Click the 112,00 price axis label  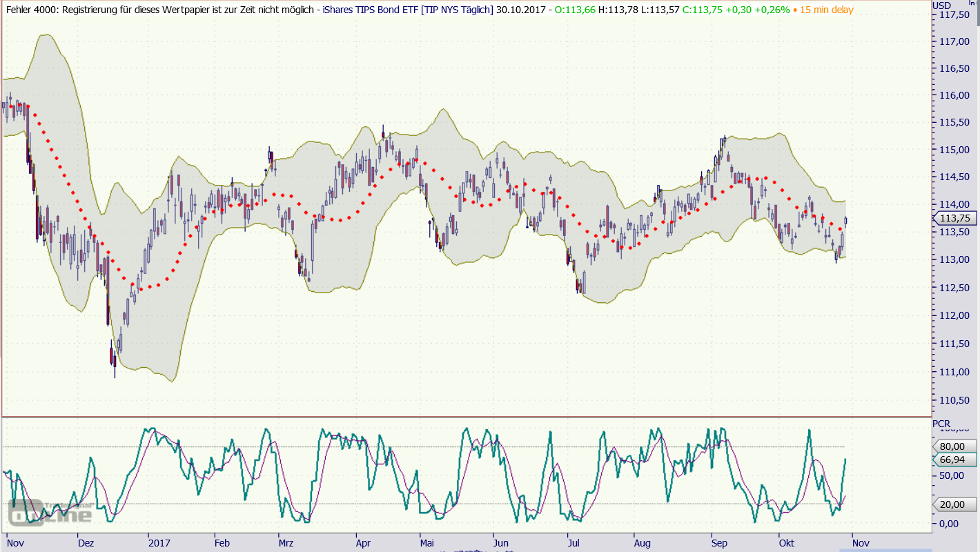tap(953, 315)
